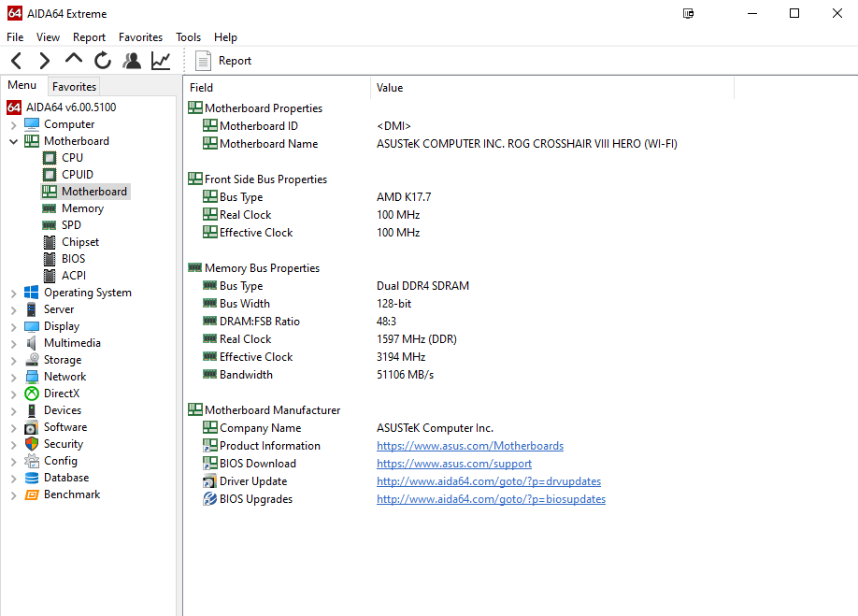Click the Report document icon in toolbar
858x616 pixels.
(203, 61)
